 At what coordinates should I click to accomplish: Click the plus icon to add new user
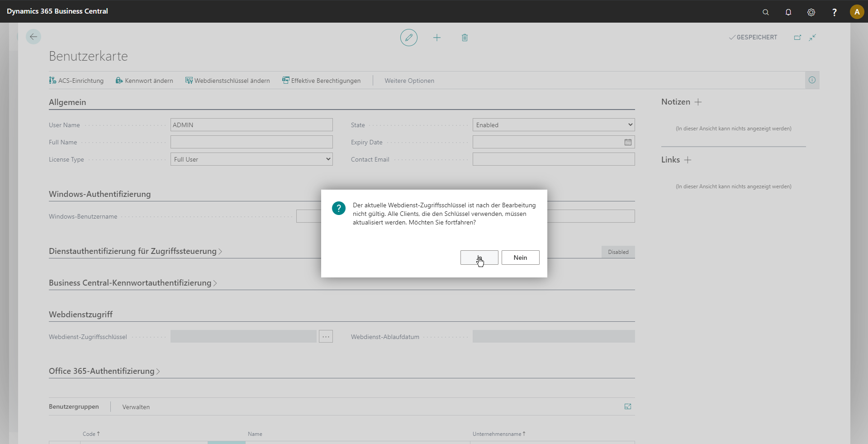click(x=436, y=38)
